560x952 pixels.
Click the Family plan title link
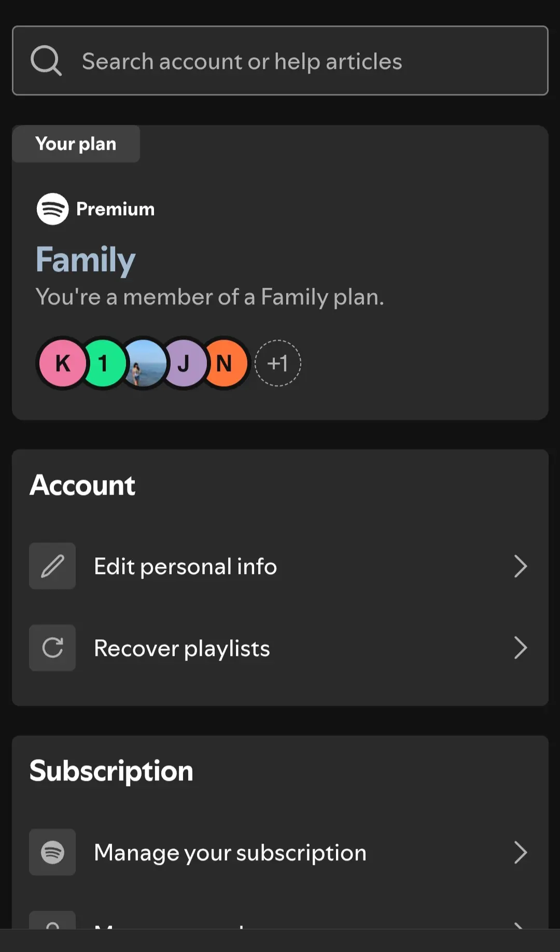pos(86,260)
